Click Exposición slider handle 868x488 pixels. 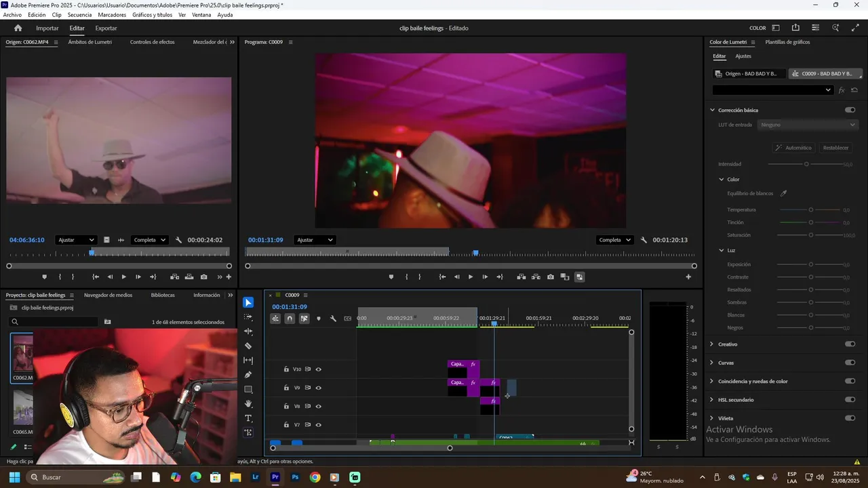coord(811,264)
